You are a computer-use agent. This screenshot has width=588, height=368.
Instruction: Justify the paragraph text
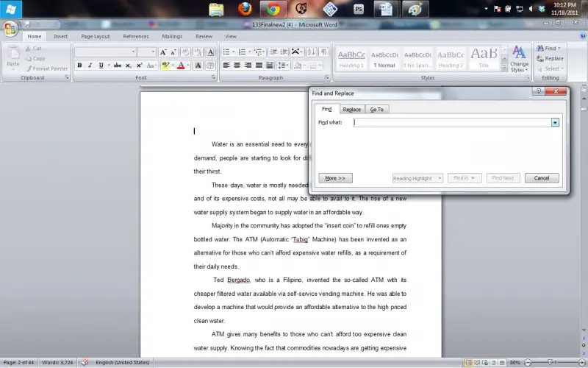259,66
